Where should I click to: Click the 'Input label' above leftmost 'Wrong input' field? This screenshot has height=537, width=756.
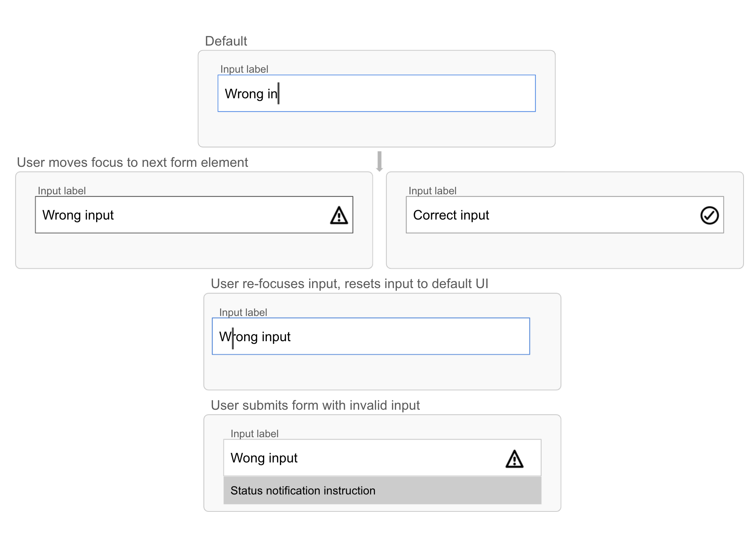62,191
